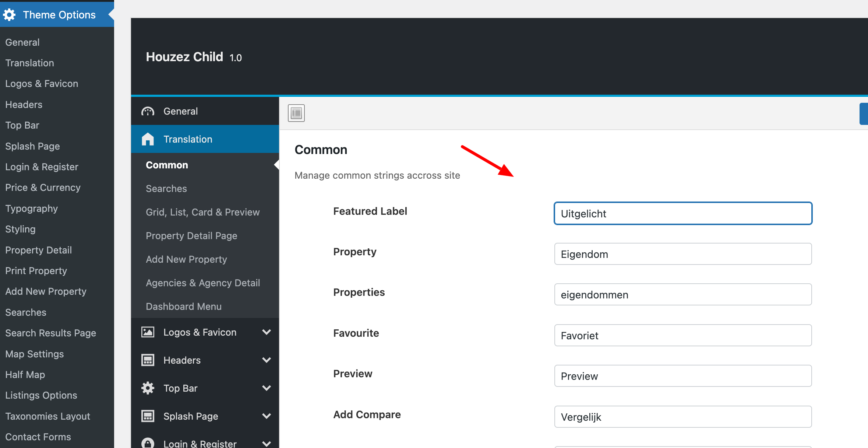
Task: Click the Theme Options gear icon
Action: click(x=9, y=15)
